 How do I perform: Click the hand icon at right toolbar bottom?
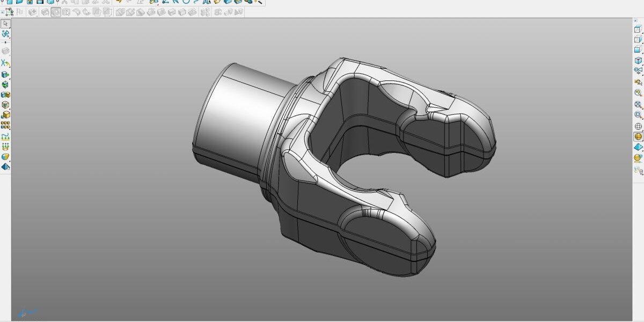[x=638, y=170]
